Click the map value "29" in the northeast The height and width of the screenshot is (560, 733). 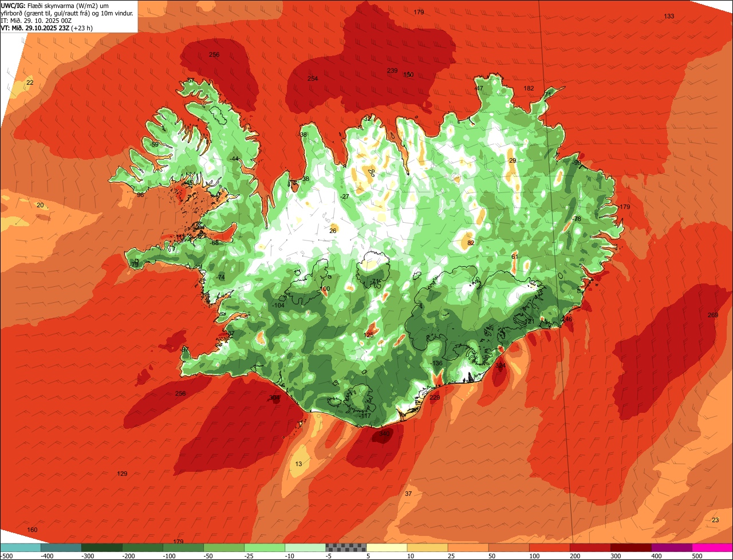[513, 160]
